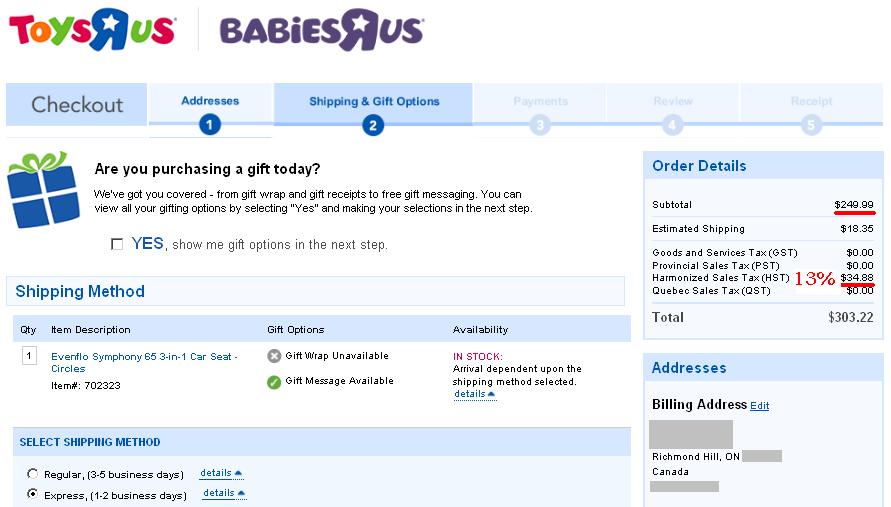
Task: Click the green Gift Message Available checkmark icon
Action: pos(274,382)
